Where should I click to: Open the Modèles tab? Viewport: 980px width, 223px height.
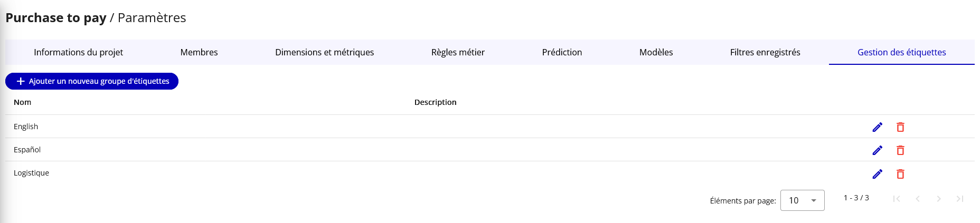pos(656,52)
